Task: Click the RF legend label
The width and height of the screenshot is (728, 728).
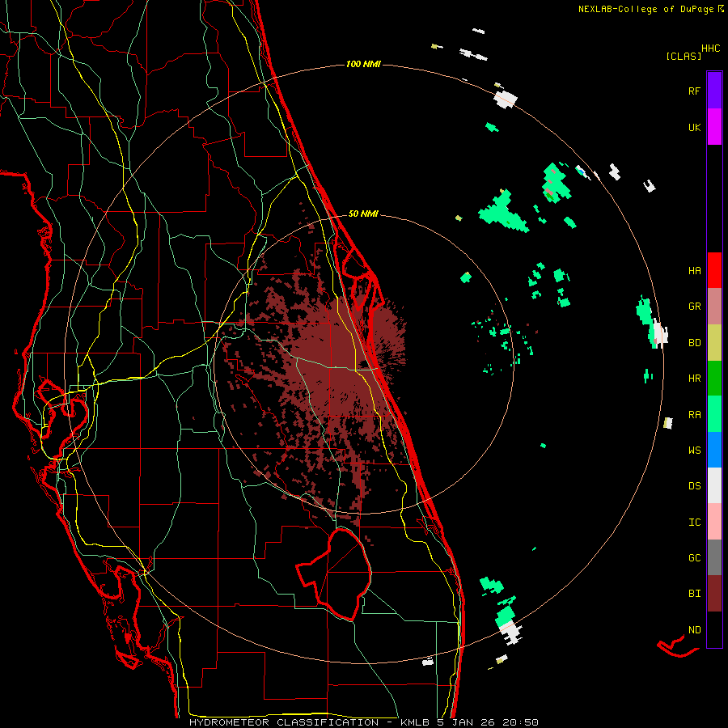Action: (694, 91)
